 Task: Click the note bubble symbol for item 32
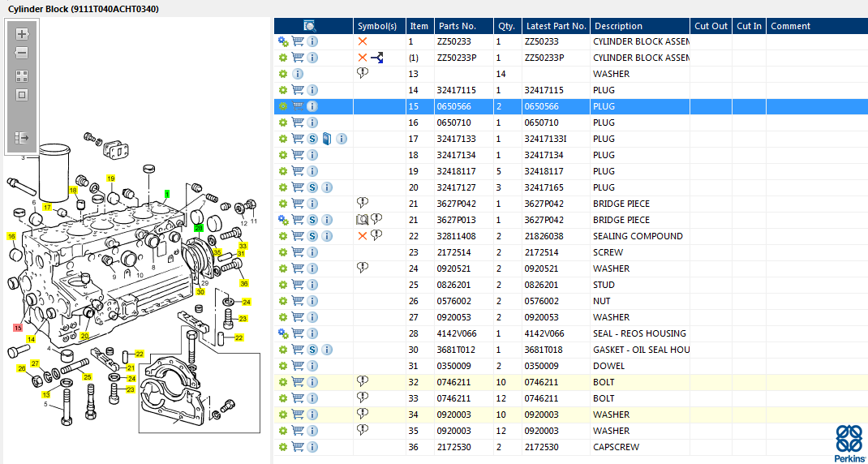click(x=363, y=381)
